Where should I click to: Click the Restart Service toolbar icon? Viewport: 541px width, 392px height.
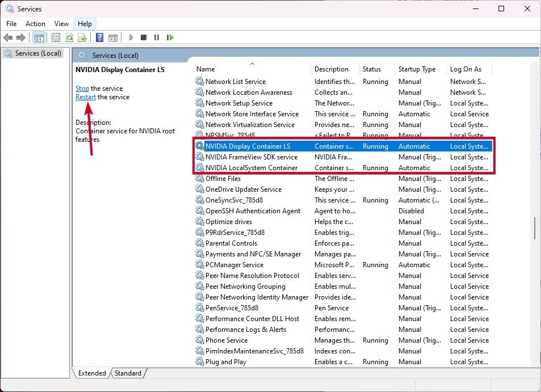pyautogui.click(x=170, y=37)
